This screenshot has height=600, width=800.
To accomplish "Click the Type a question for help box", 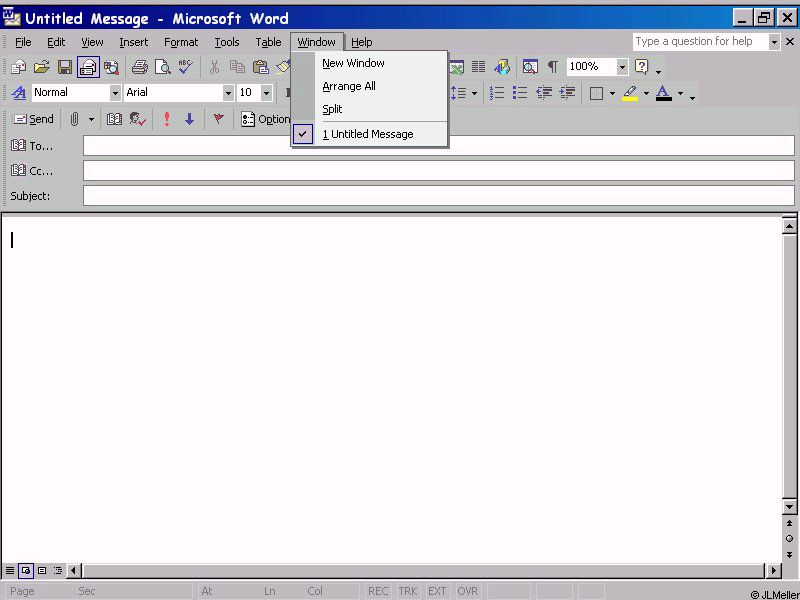I will pyautogui.click(x=701, y=42).
